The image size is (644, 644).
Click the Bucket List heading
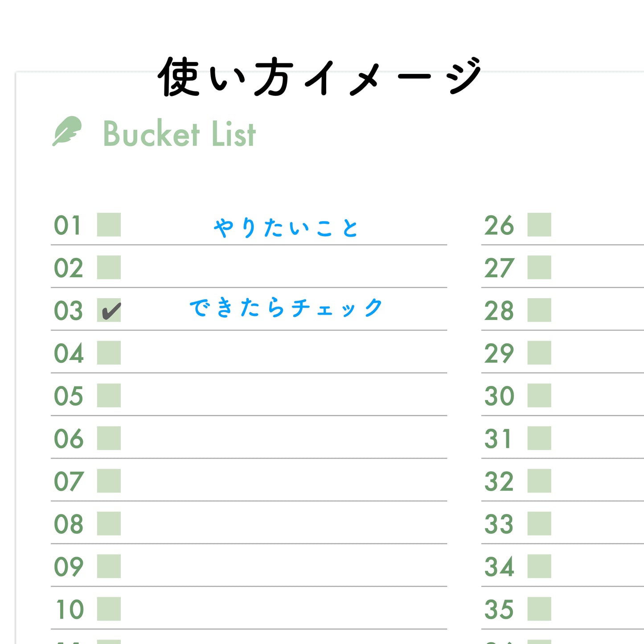click(179, 134)
